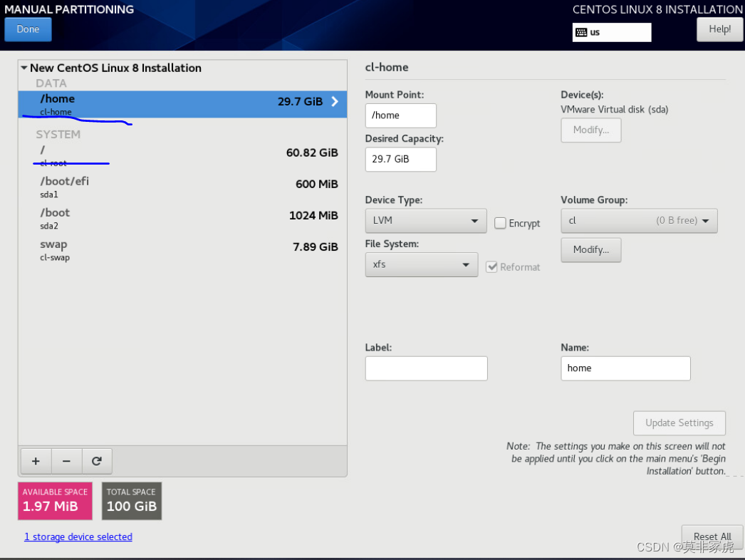Click the reload storage configuration icon
Image resolution: width=745 pixels, height=560 pixels.
(x=97, y=461)
